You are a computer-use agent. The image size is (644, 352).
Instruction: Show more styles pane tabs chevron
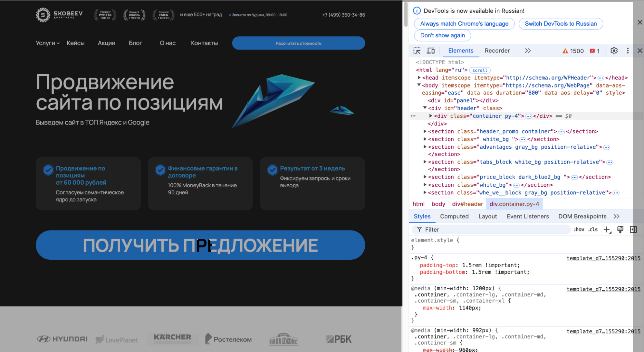pyautogui.click(x=616, y=217)
